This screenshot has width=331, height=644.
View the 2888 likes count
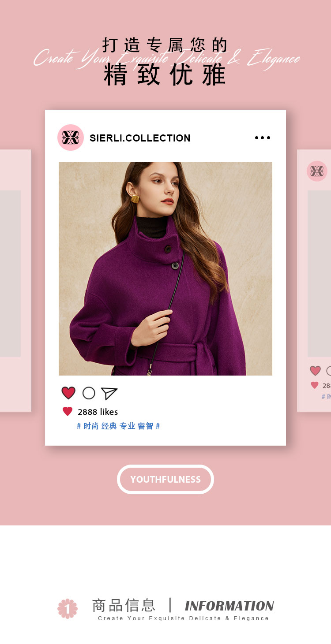98,412
